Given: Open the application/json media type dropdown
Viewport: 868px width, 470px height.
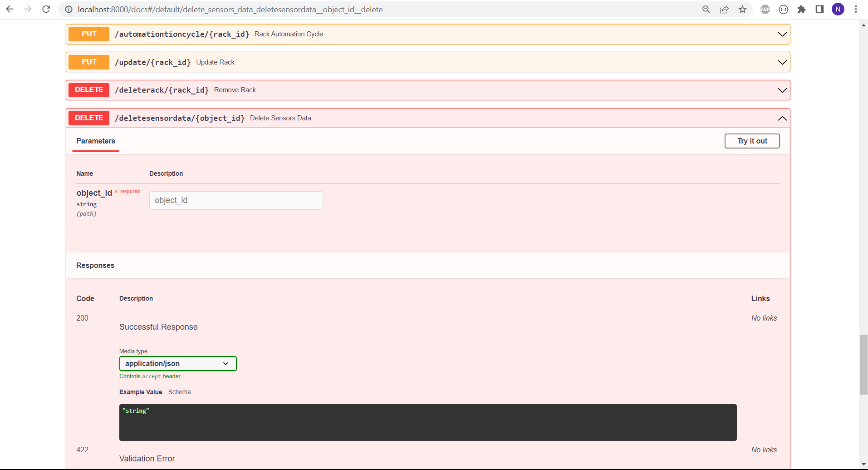Looking at the screenshot, I should click(178, 363).
